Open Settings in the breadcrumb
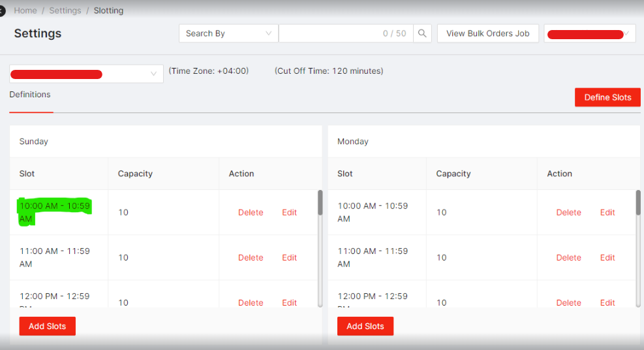This screenshot has height=350, width=644. 65,10
